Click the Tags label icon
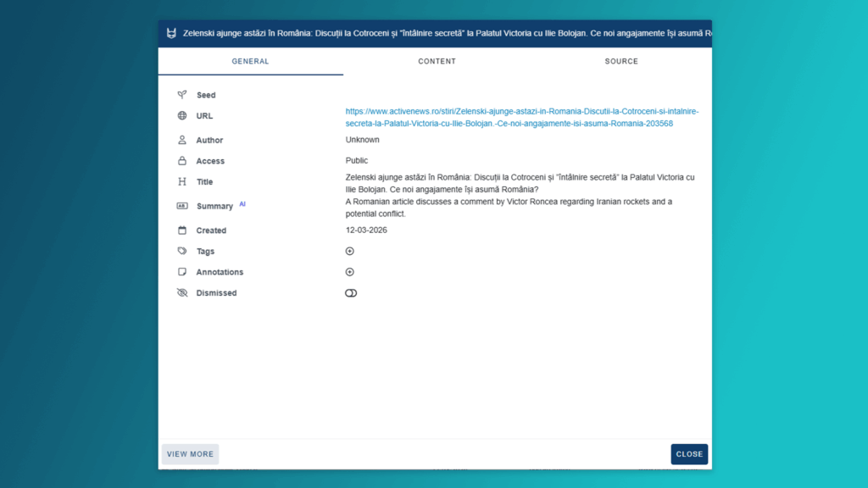 181,252
